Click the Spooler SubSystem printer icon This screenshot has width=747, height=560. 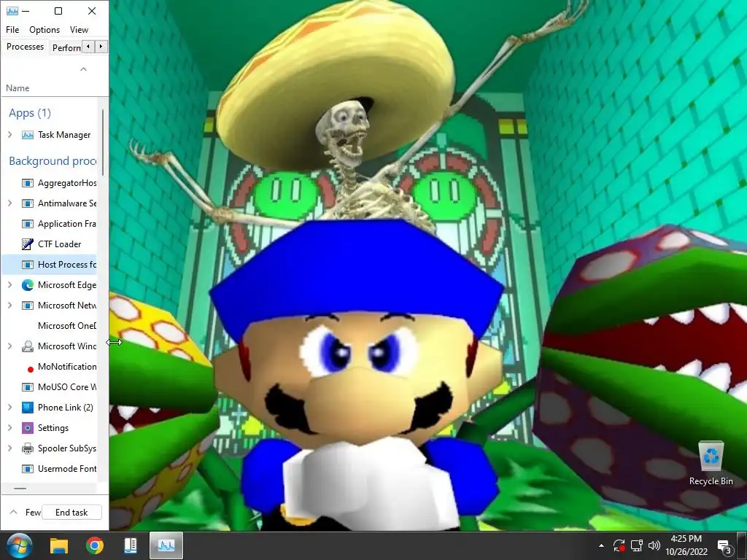[28, 448]
